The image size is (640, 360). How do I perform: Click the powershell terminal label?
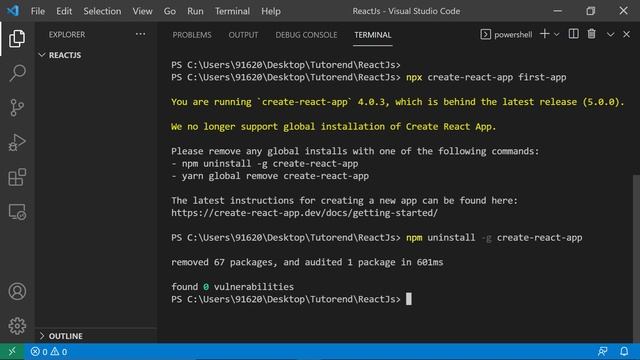coord(507,35)
